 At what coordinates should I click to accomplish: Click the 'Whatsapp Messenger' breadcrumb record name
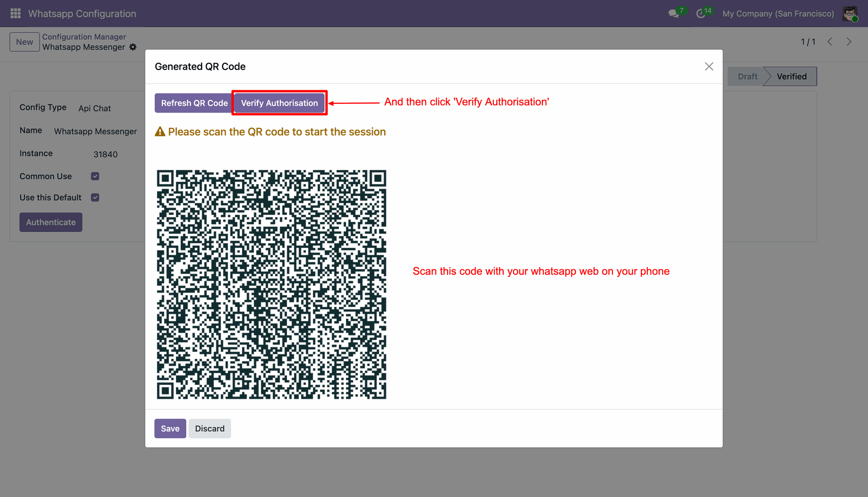coord(84,47)
